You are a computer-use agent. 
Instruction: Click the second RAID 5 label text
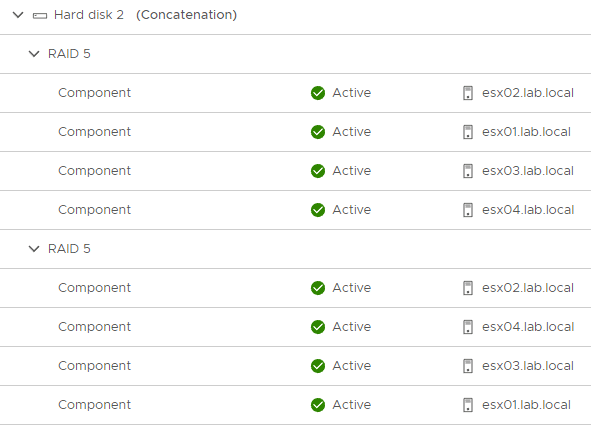pos(69,249)
